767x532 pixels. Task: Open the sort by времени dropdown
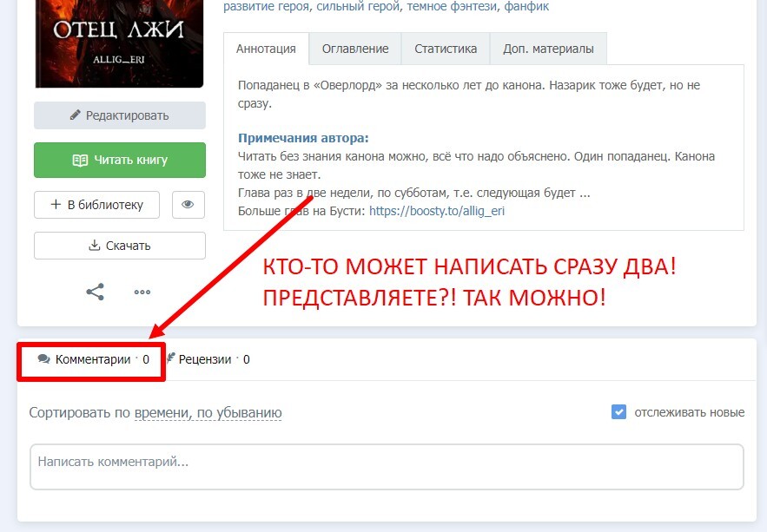pos(162,413)
